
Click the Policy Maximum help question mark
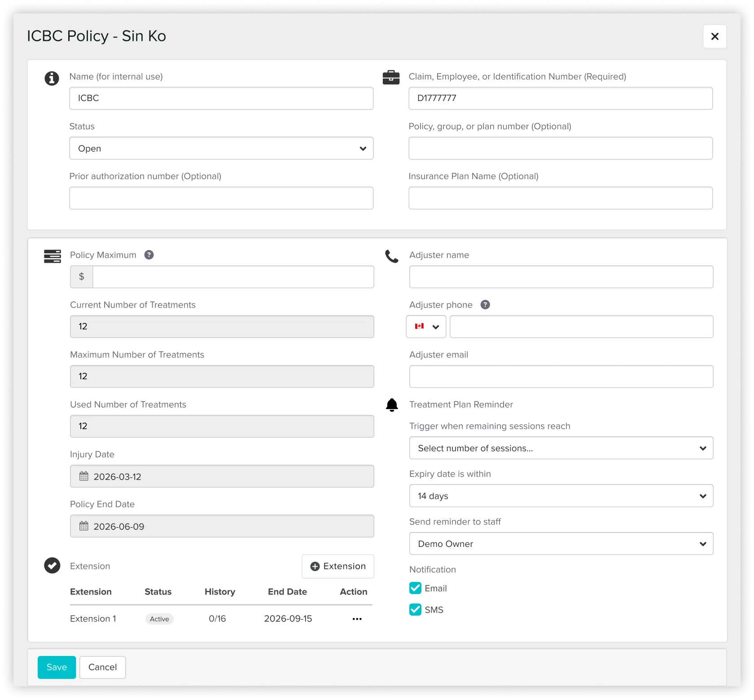tap(149, 255)
